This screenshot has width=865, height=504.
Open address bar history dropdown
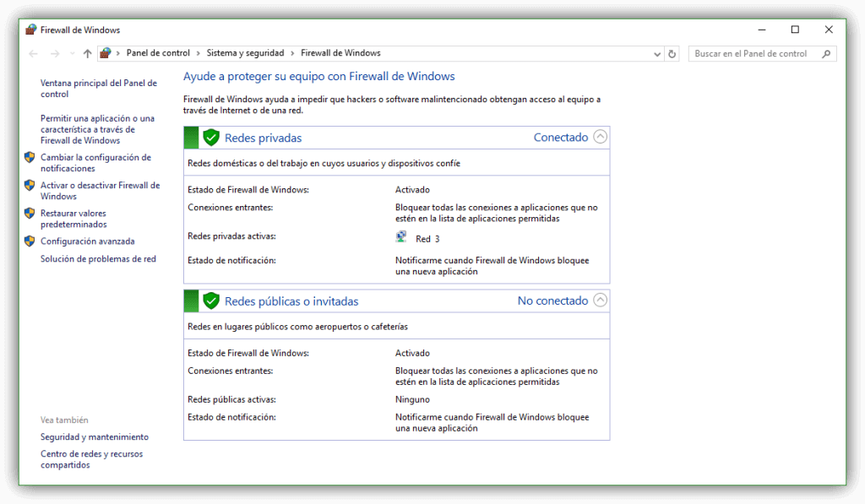point(657,54)
